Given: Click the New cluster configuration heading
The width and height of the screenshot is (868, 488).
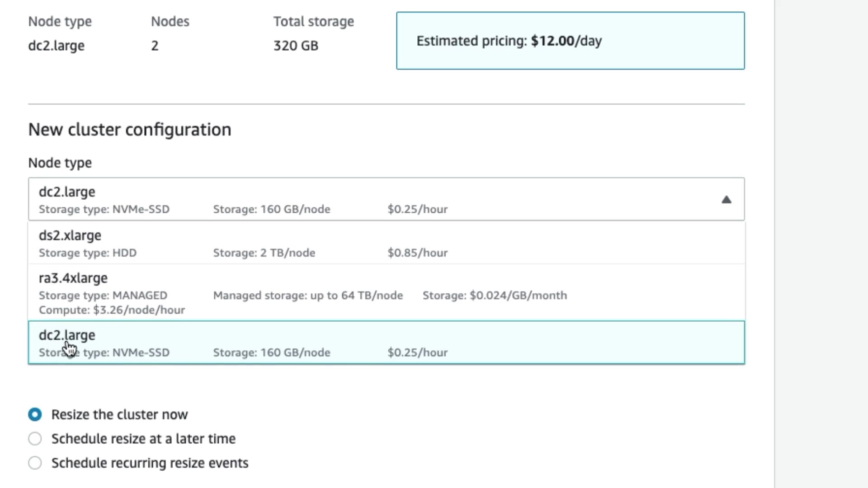Looking at the screenshot, I should [130, 130].
